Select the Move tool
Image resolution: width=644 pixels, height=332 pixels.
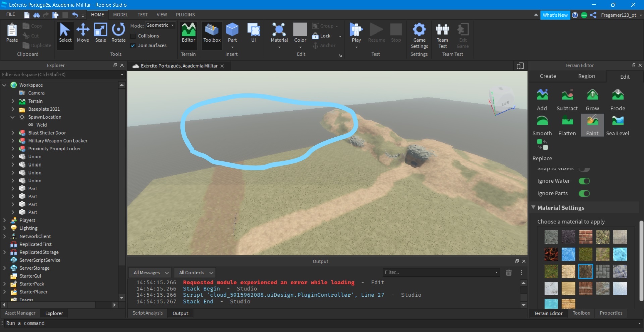pos(83,33)
